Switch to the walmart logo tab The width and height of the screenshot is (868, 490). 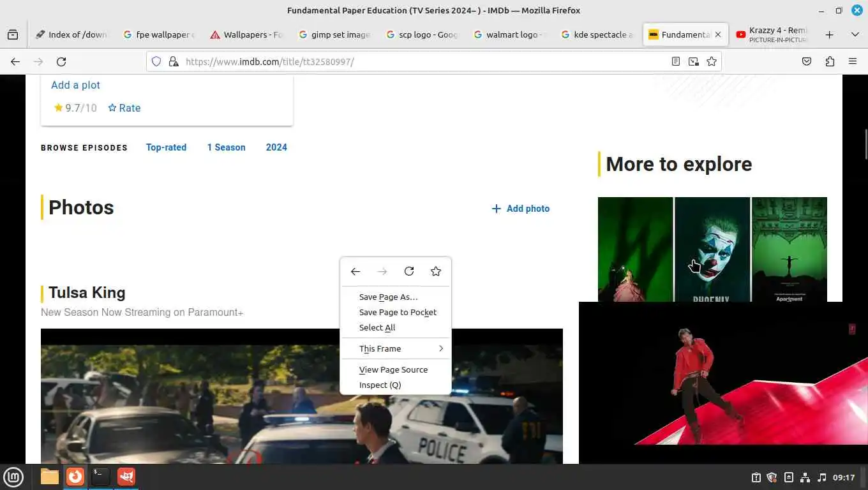(509, 34)
